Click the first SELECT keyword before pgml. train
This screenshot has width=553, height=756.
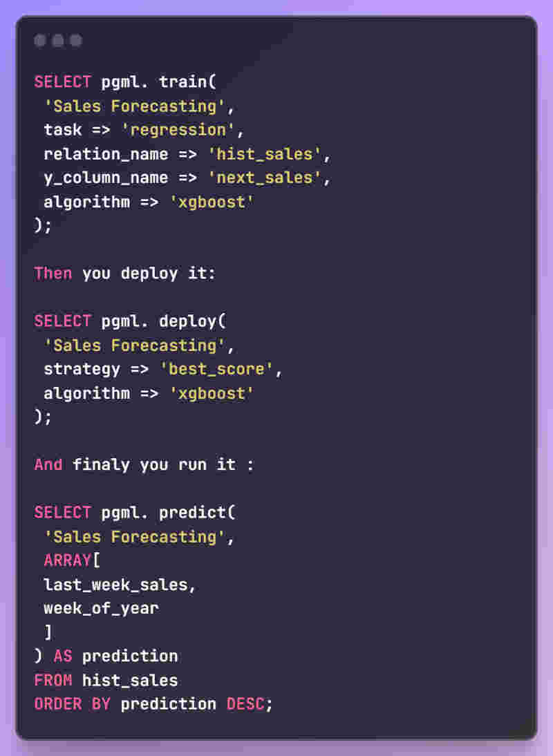click(63, 82)
